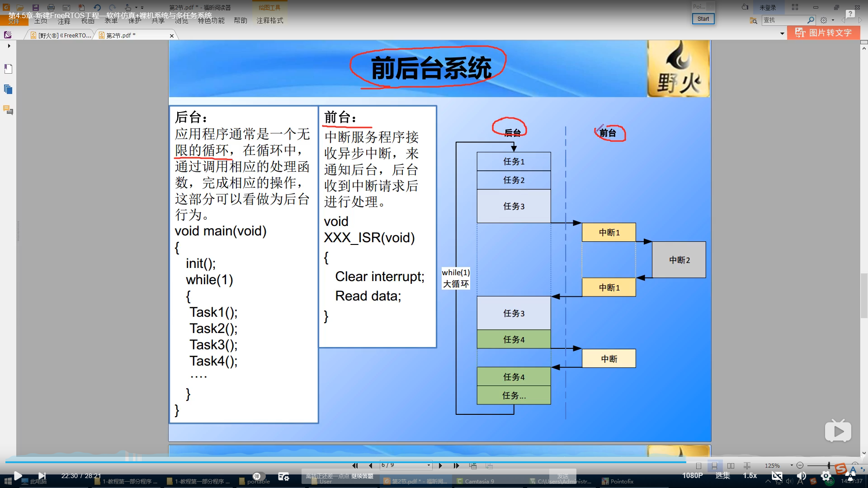Open the page number dropdown
868x488 pixels.
coord(429,465)
